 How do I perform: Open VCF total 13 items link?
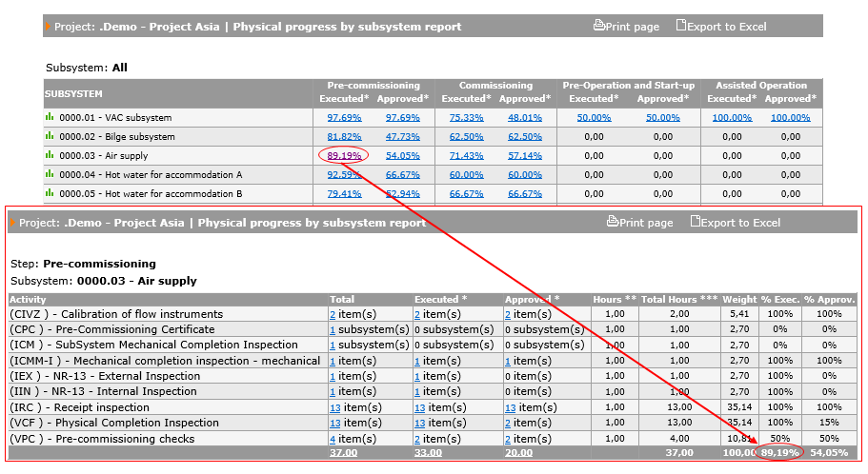tap(335, 424)
